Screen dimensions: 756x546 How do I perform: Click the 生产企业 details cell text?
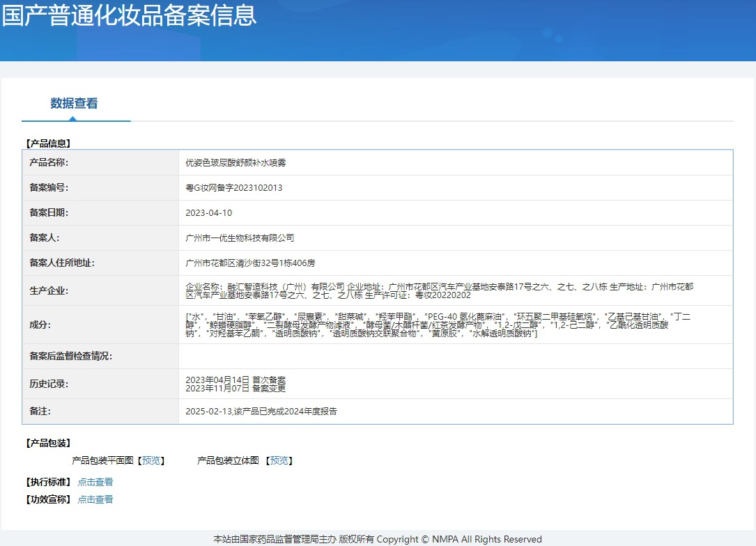coord(439,290)
